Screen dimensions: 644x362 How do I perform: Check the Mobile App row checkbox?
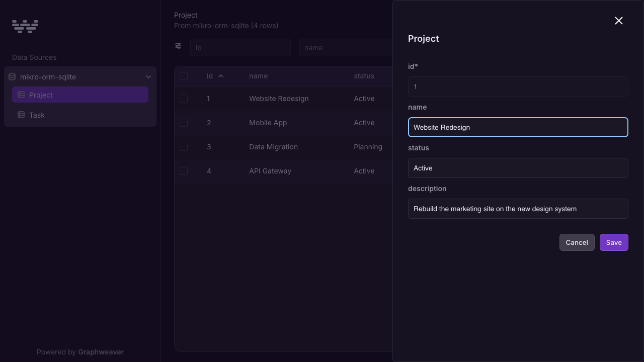click(184, 123)
